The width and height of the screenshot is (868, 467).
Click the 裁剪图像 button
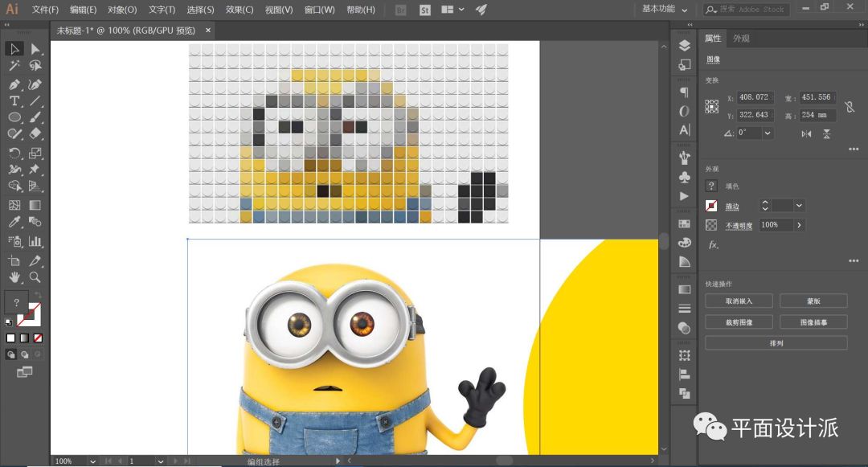[739, 322]
